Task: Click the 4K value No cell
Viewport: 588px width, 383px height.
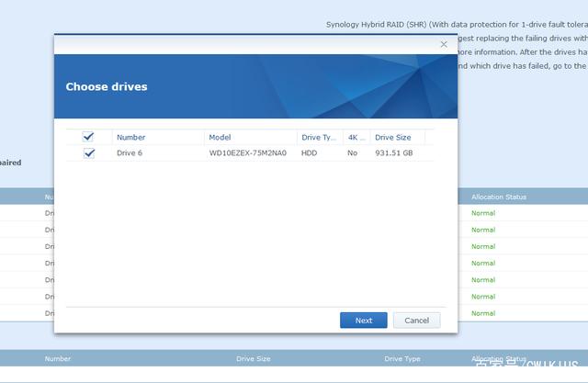Action: tap(352, 153)
